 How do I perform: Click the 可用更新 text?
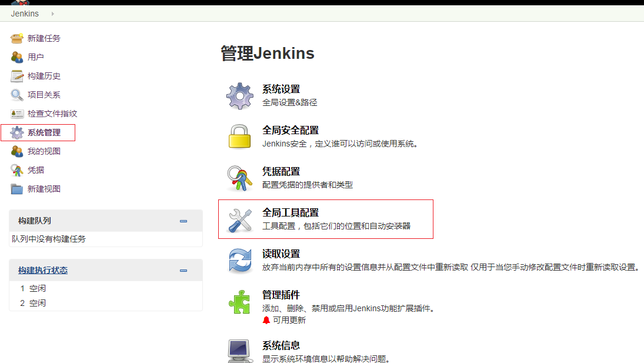point(289,320)
